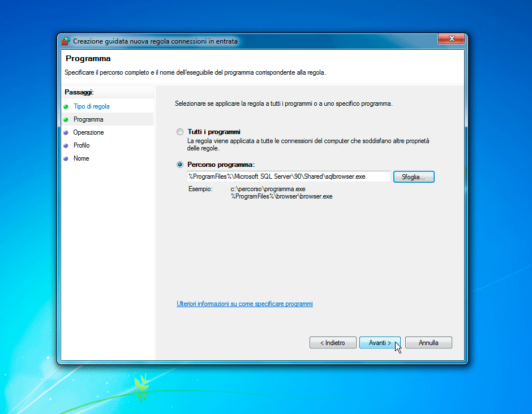
Task: Click the 'Passaggi:' header text
Action: (x=79, y=92)
